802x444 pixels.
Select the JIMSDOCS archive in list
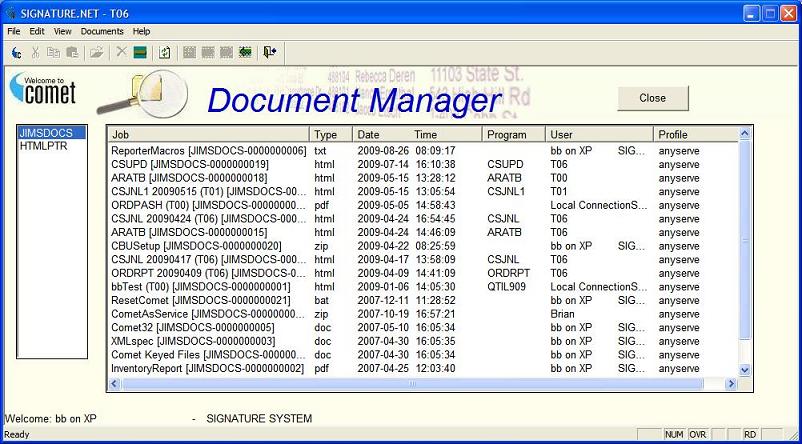[x=52, y=133]
